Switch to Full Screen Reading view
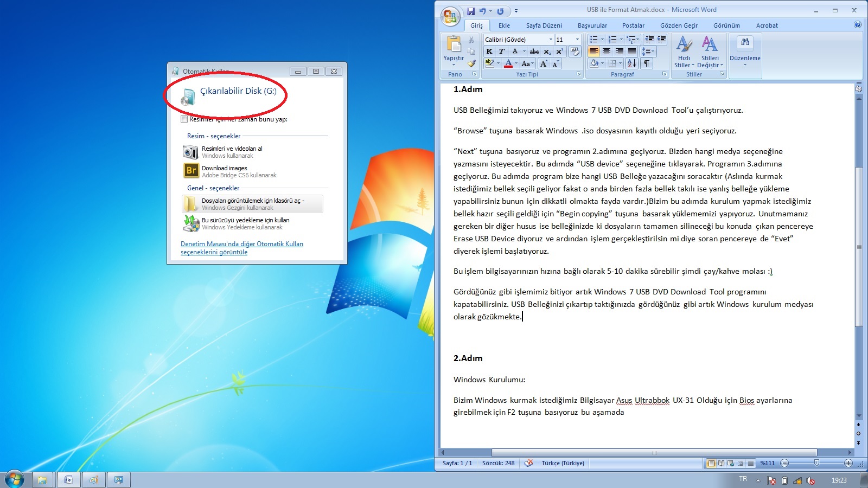This screenshot has width=868, height=488. point(721,463)
